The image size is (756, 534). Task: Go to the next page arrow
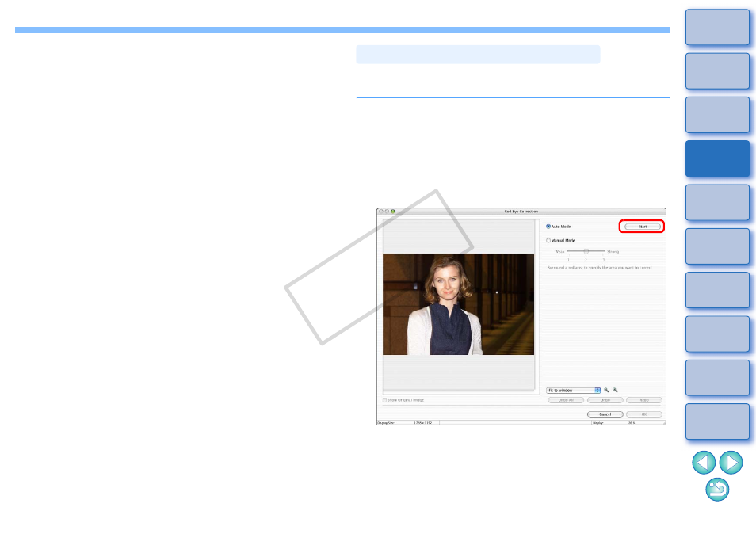point(731,463)
